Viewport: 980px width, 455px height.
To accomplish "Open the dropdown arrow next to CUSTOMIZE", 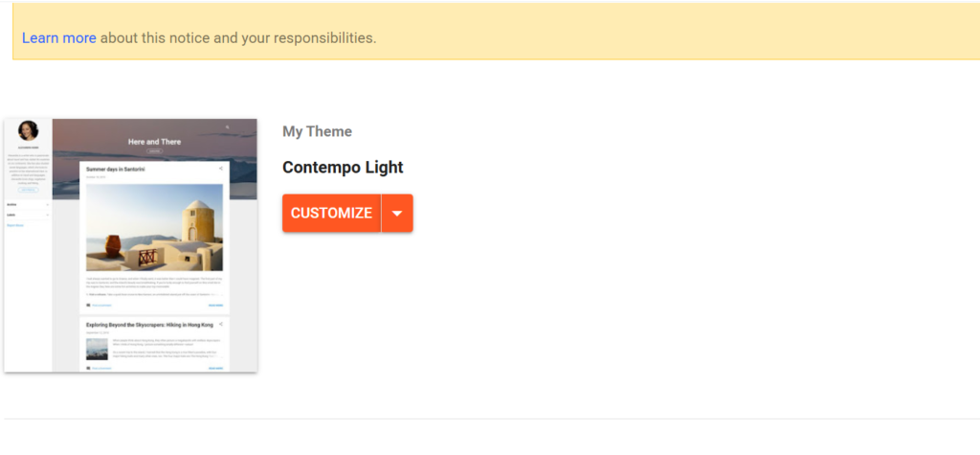I will coord(397,213).
